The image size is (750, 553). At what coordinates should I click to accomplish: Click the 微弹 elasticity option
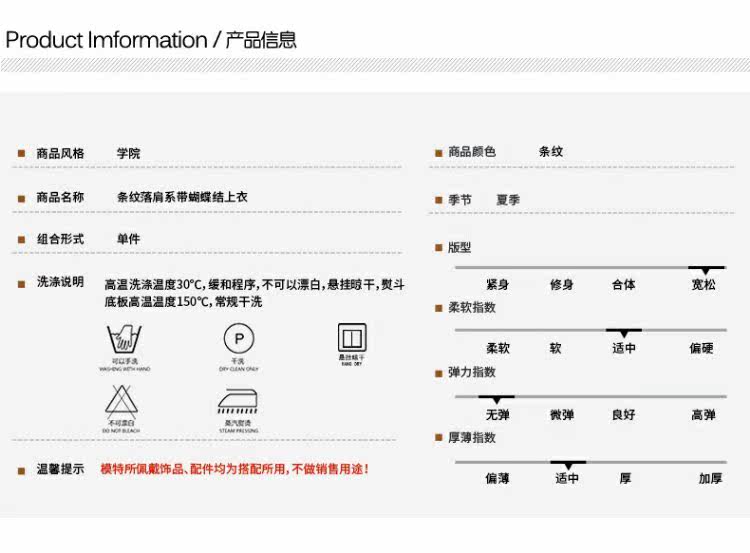562,415
